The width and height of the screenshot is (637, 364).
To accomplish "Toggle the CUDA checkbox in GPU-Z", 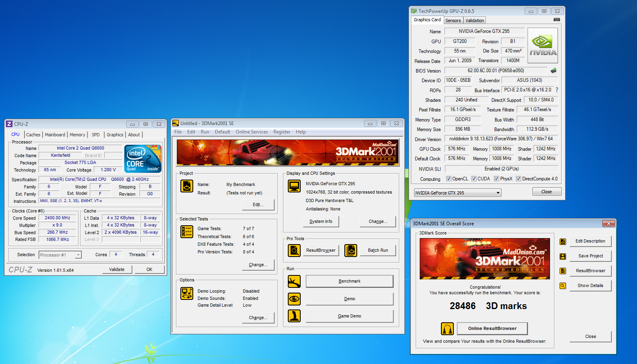I will coord(474,179).
